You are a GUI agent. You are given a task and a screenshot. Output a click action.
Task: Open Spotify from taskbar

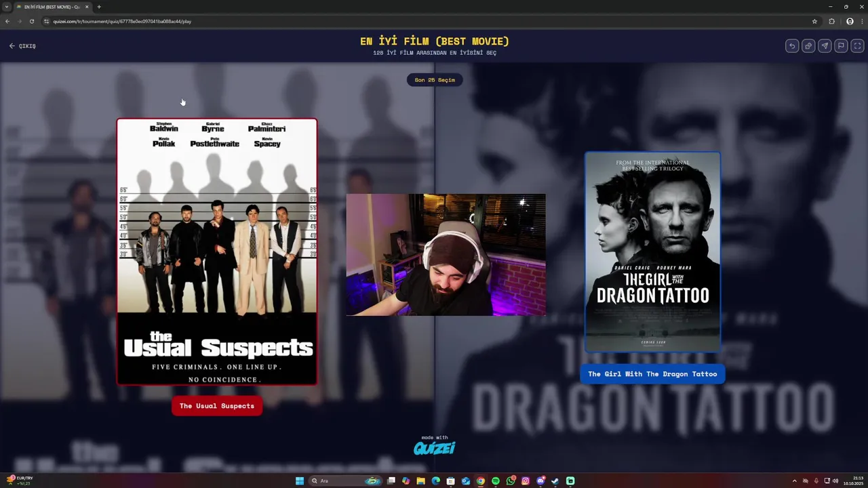(x=496, y=481)
